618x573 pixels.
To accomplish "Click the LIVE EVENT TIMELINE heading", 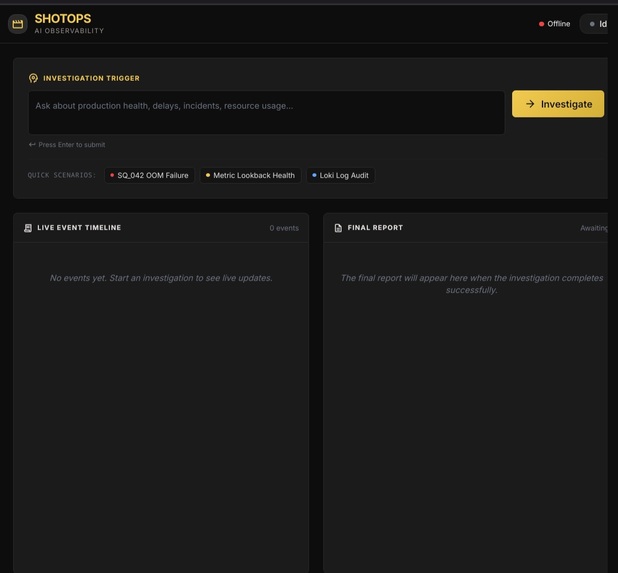I will 79,228.
